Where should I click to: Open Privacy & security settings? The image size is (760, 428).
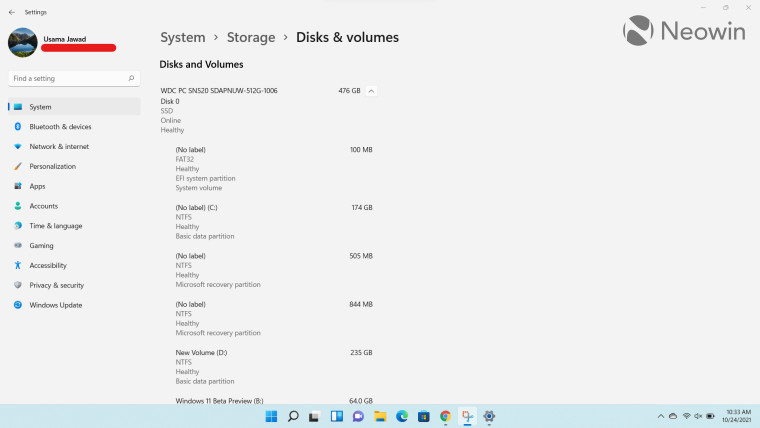click(x=74, y=285)
